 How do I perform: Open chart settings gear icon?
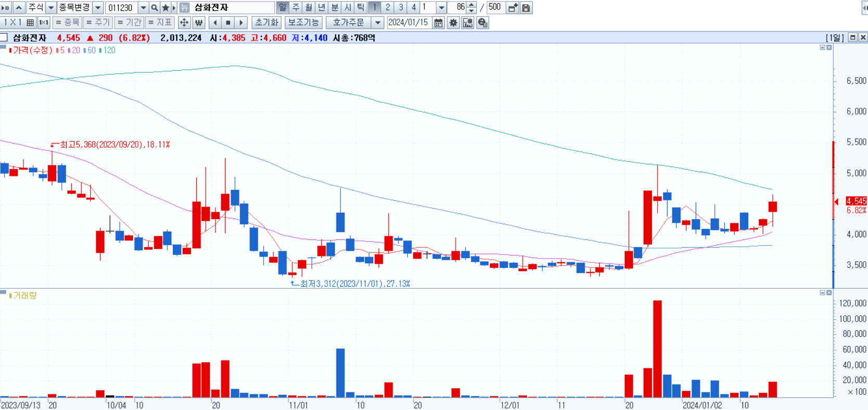[453, 22]
